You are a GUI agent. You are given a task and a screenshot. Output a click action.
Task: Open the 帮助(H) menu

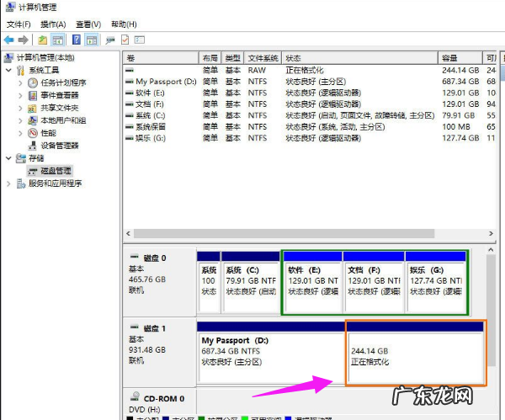124,24
